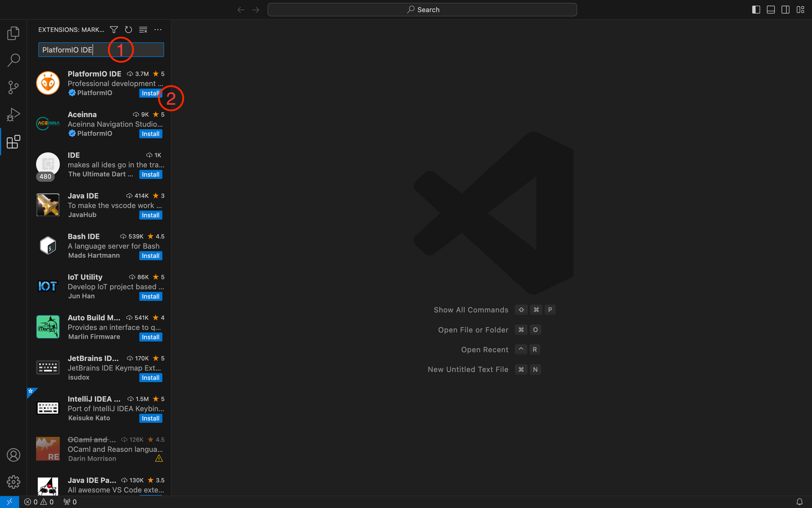
Task: Open the Manage gear icon
Action: pyautogui.click(x=13, y=482)
